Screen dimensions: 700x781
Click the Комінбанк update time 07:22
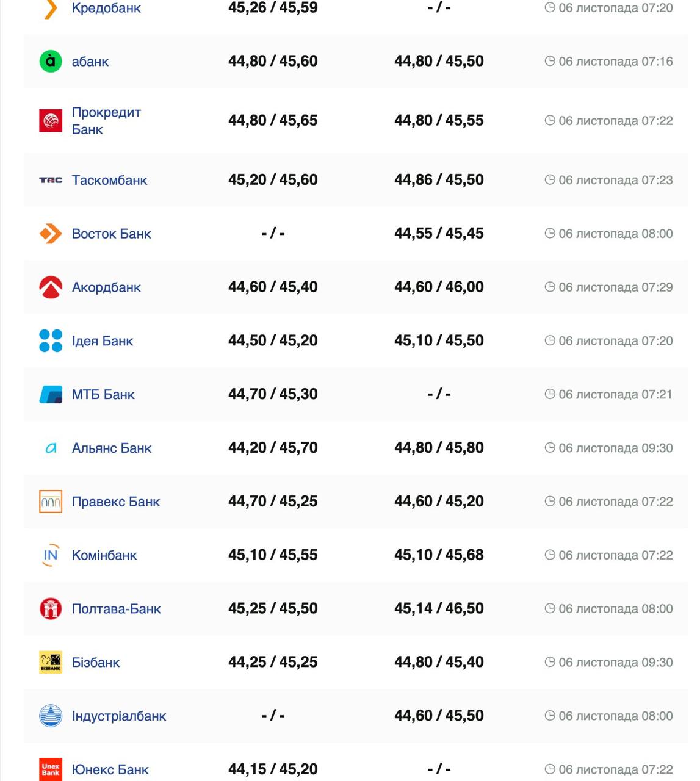[x=615, y=555]
